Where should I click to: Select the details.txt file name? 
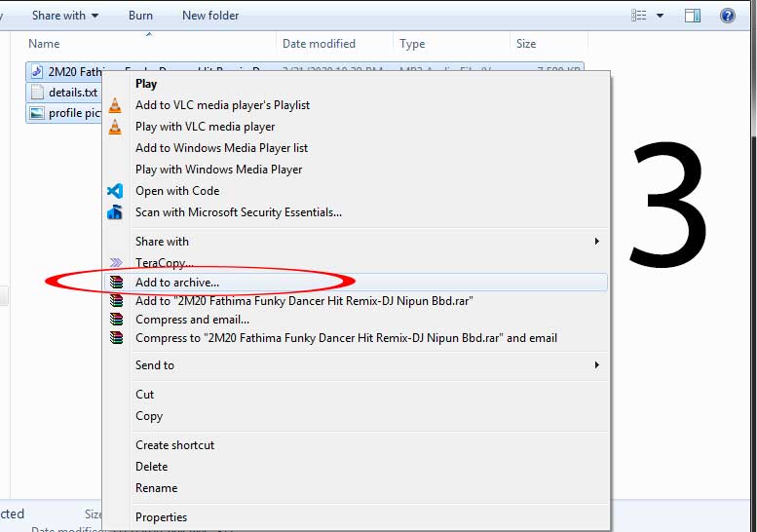(x=73, y=93)
